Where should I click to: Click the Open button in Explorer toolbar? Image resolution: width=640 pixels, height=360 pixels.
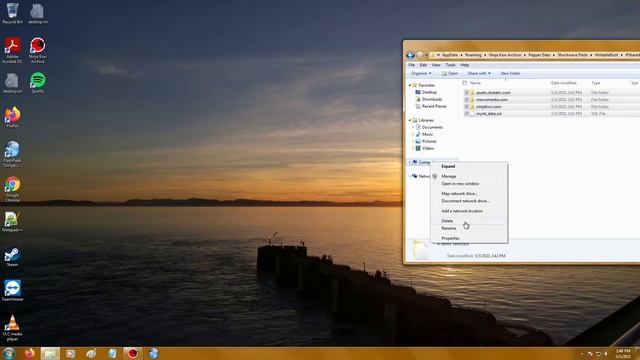click(450, 73)
